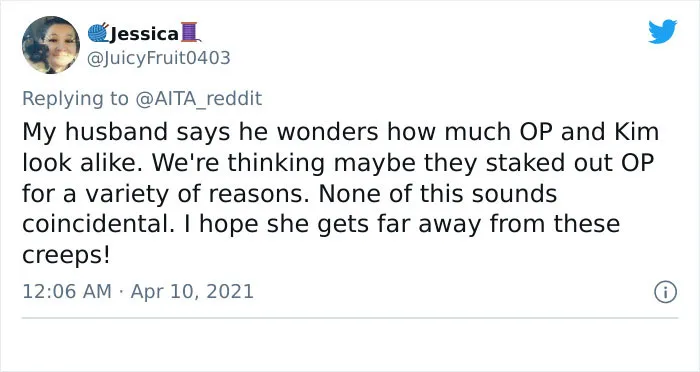Click the phrase "My husband says"
700x372 pixels.
(128, 132)
